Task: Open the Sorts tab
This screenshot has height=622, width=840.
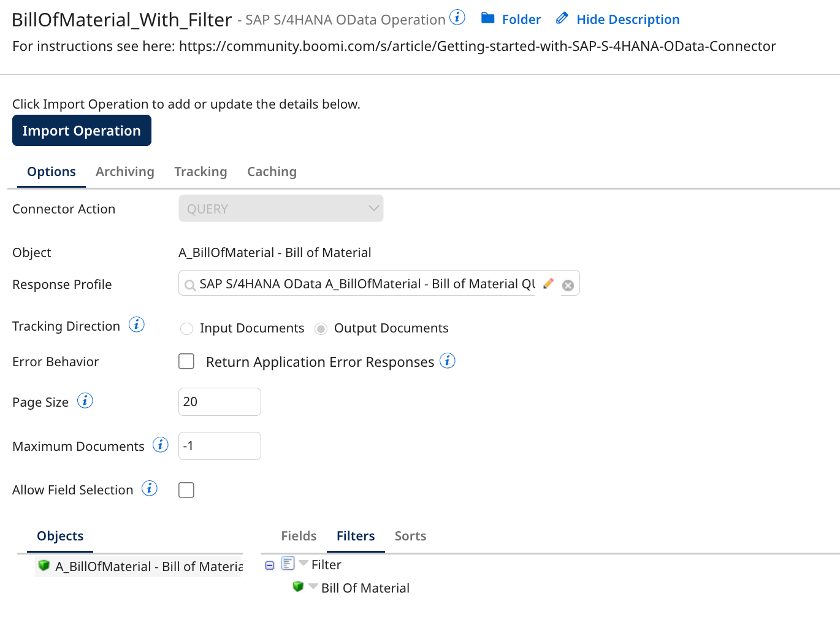Action: pos(410,536)
